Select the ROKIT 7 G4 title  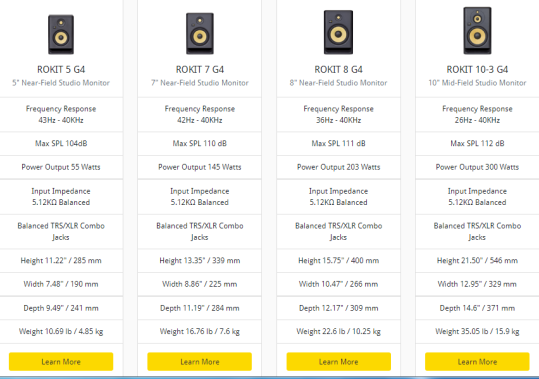[200, 69]
